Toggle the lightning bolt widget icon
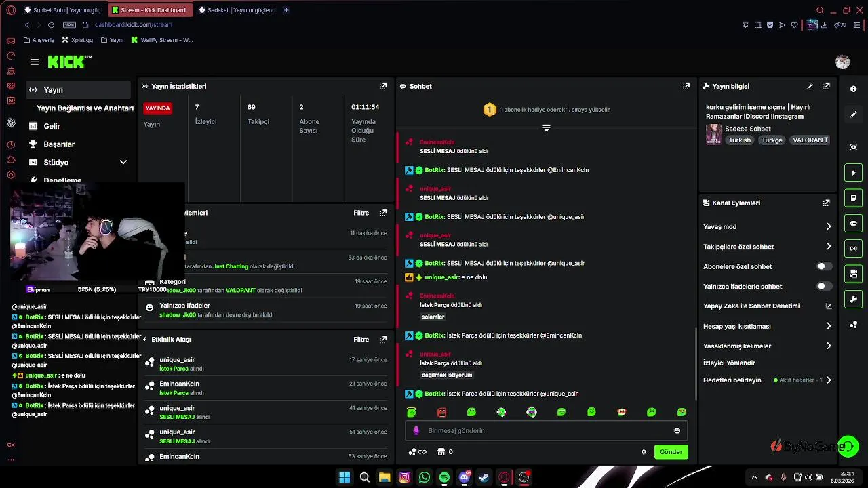 point(853,173)
